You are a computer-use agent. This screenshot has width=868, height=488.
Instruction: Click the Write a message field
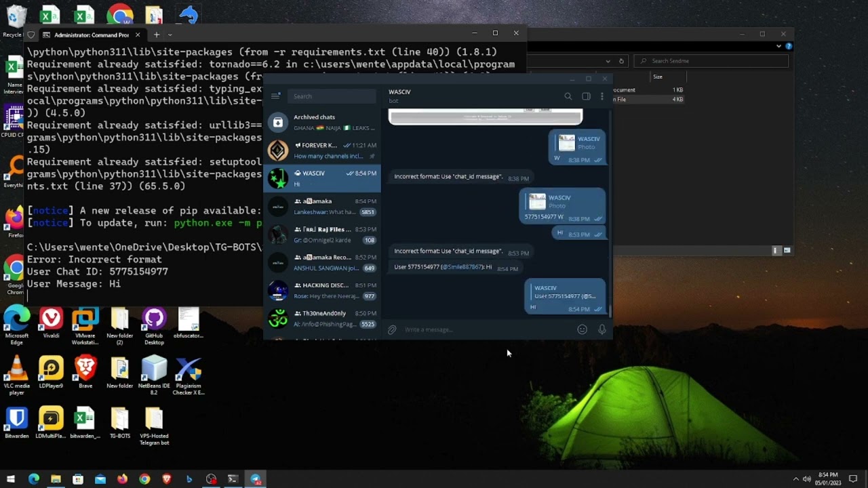tap(485, 329)
